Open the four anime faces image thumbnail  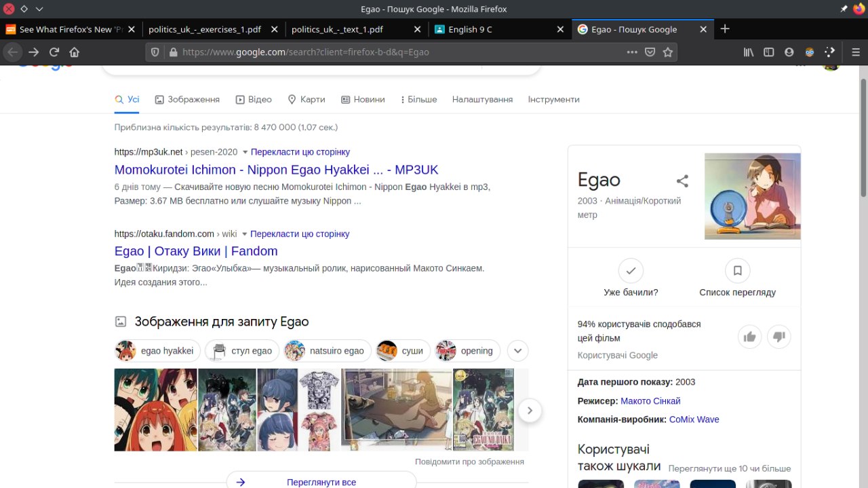coord(156,410)
